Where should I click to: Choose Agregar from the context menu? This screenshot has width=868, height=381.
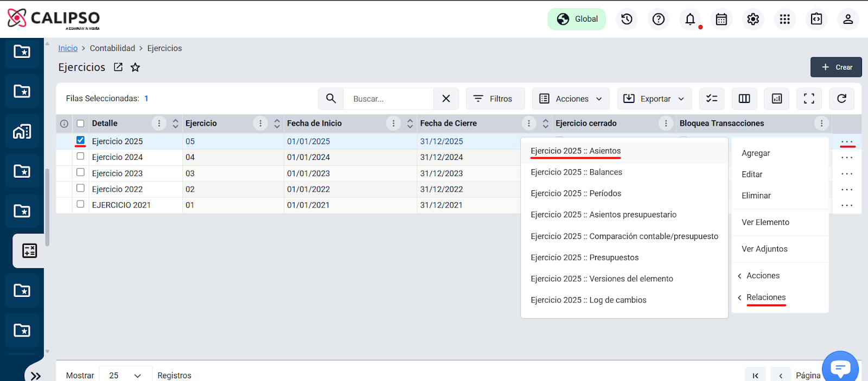coord(780,153)
